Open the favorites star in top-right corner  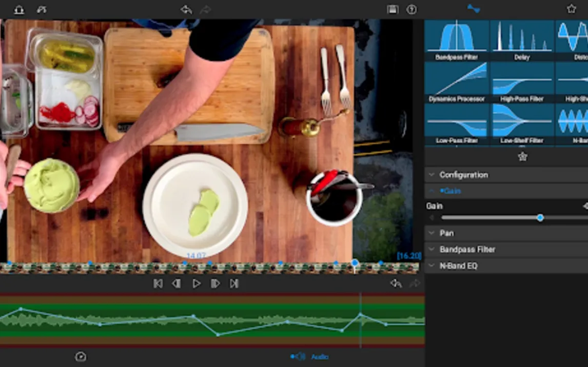(x=571, y=9)
